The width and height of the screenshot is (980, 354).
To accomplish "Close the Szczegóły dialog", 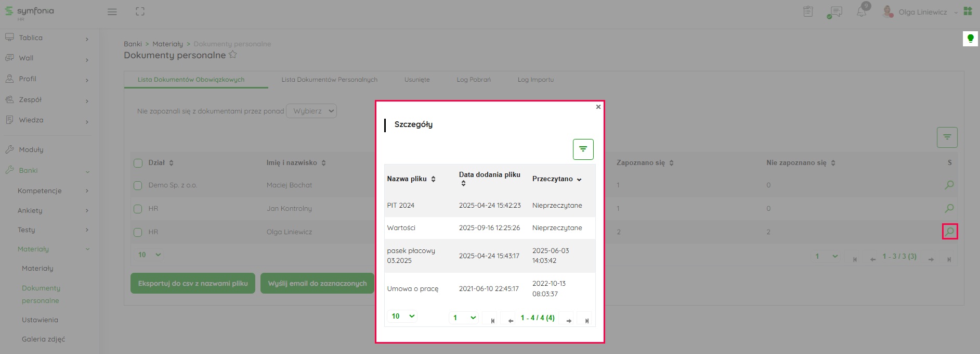I will pos(598,107).
